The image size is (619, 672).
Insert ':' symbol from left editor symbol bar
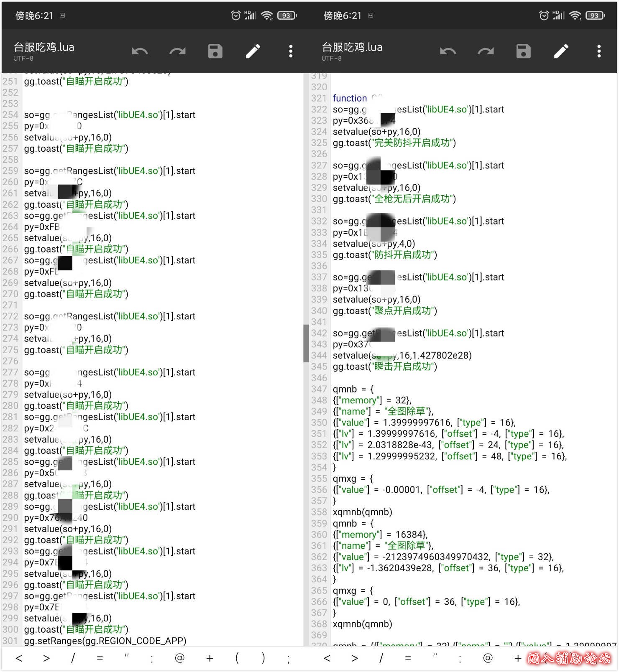click(152, 659)
